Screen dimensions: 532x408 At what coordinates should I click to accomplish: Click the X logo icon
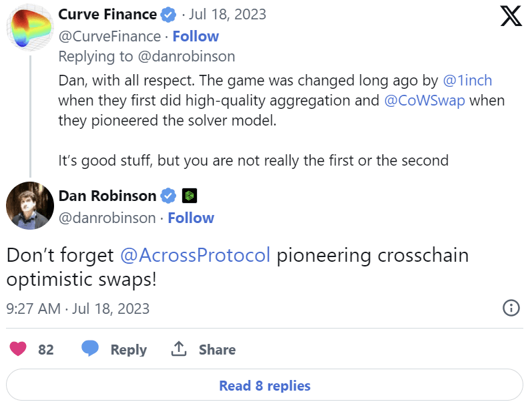(511, 16)
